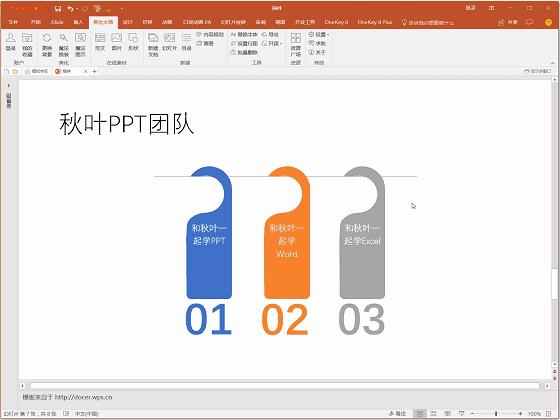Click the 登录 account login icon
This screenshot has height=420, width=560.
pyautogui.click(x=10, y=38)
